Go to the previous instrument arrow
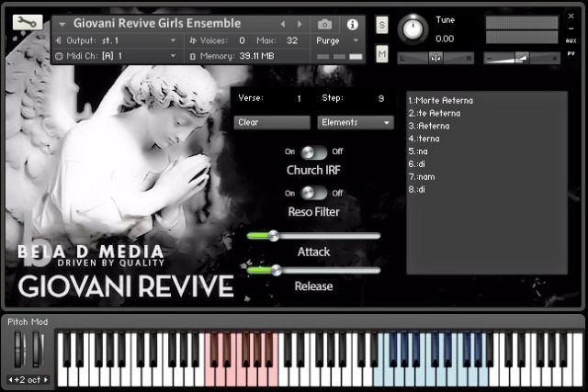The width and height of the screenshot is (588, 392). pyautogui.click(x=283, y=25)
